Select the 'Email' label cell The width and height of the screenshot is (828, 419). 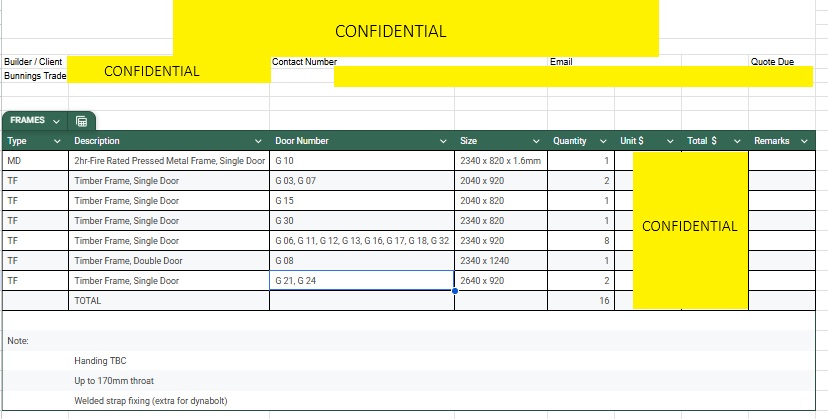pos(581,61)
